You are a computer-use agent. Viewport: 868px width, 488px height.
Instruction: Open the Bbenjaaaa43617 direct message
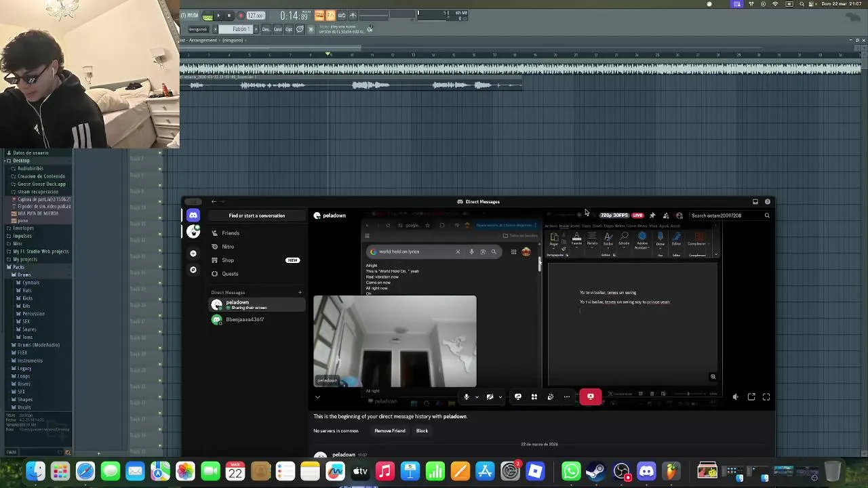256,319
